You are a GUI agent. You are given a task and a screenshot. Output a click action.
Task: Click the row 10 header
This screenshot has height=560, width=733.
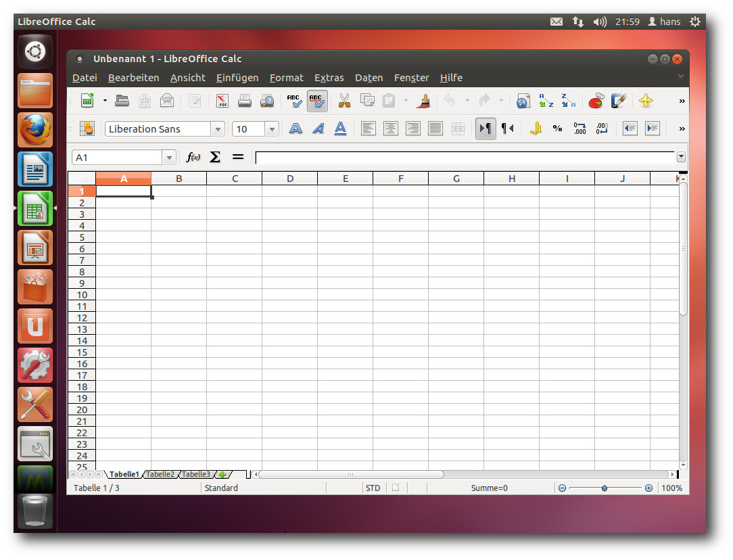point(82,295)
